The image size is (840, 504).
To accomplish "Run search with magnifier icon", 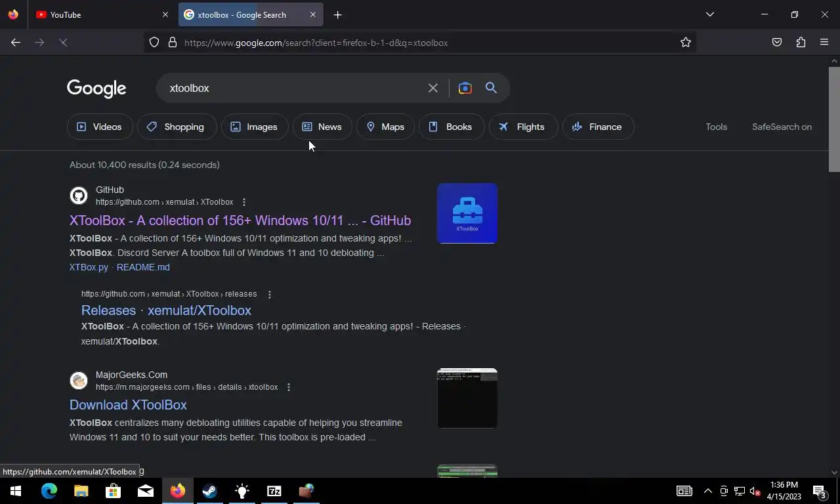I will [x=491, y=88].
